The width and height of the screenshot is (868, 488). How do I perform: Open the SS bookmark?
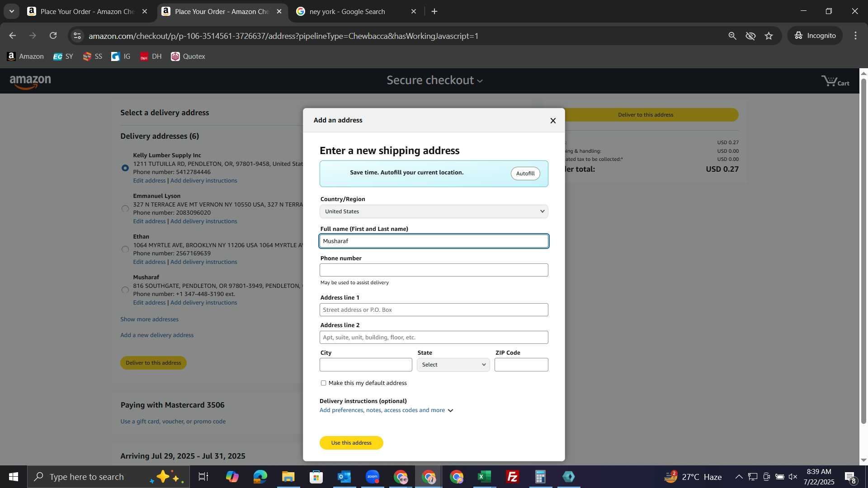[x=93, y=56]
